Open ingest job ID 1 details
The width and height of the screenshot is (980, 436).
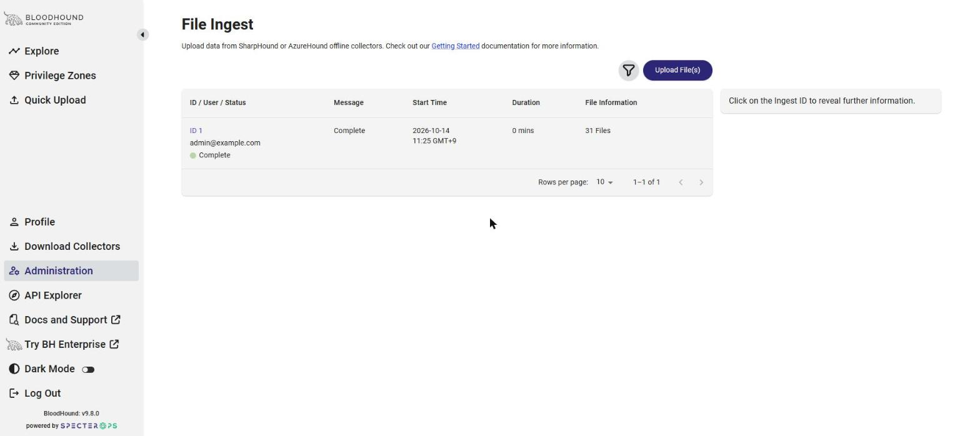pos(196,131)
